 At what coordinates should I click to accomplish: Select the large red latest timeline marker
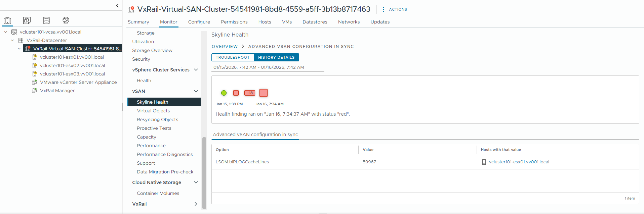click(264, 93)
